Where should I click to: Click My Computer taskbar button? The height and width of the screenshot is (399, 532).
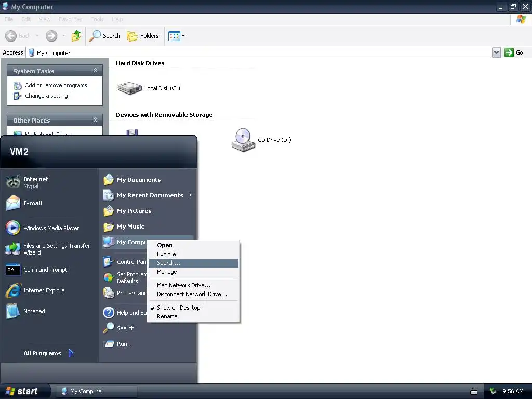[96, 391]
